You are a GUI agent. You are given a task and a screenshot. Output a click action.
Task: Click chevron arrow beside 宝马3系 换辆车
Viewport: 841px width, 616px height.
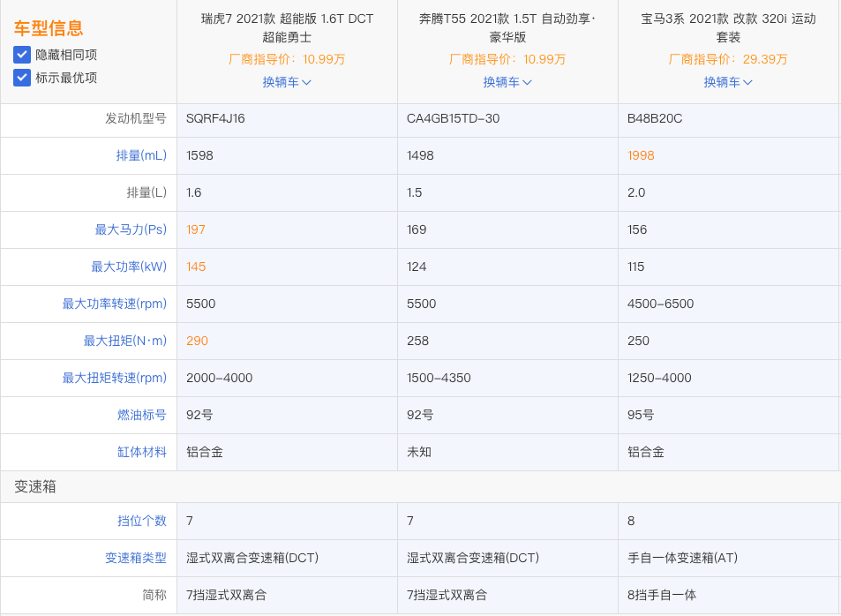pyautogui.click(x=747, y=83)
